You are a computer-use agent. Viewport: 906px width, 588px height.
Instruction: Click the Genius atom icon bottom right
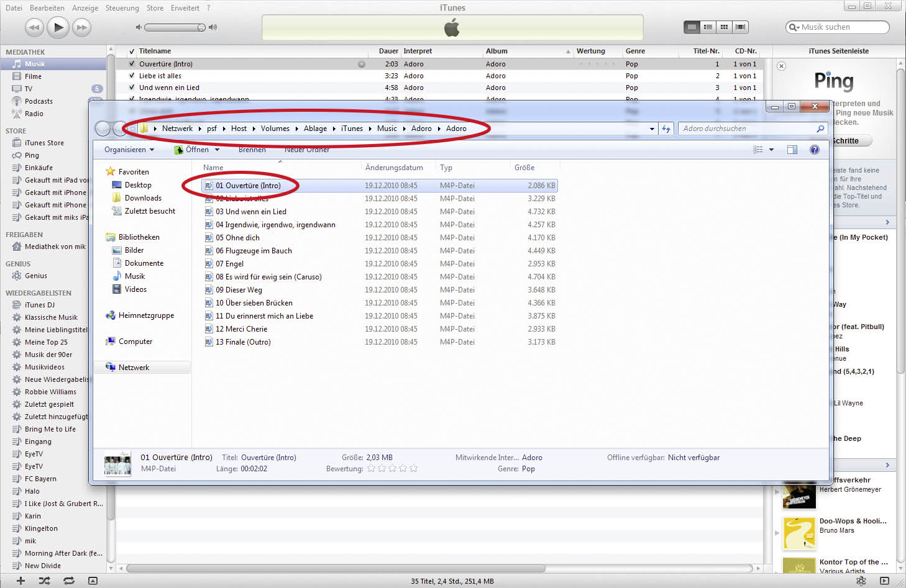tap(861, 581)
